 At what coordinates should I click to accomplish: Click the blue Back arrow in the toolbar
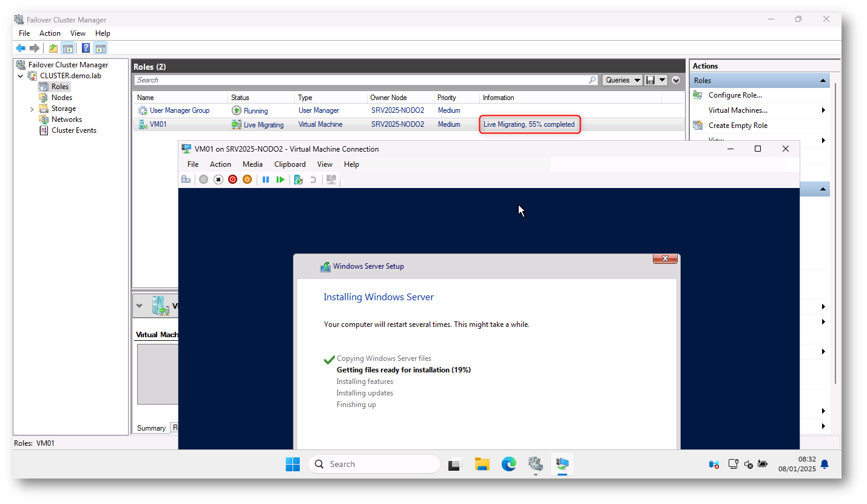[21, 49]
